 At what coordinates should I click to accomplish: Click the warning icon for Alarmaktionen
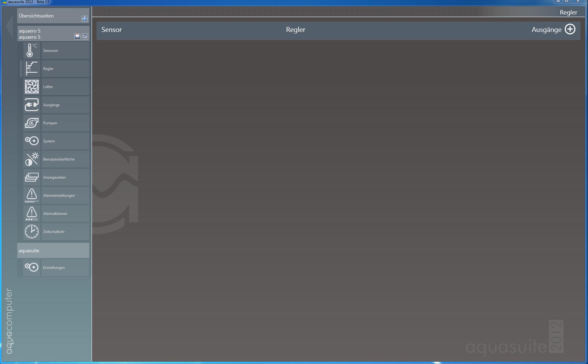coord(32,213)
